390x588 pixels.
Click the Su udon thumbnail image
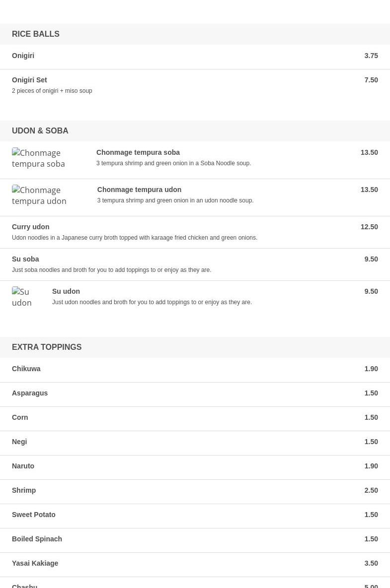point(22,297)
